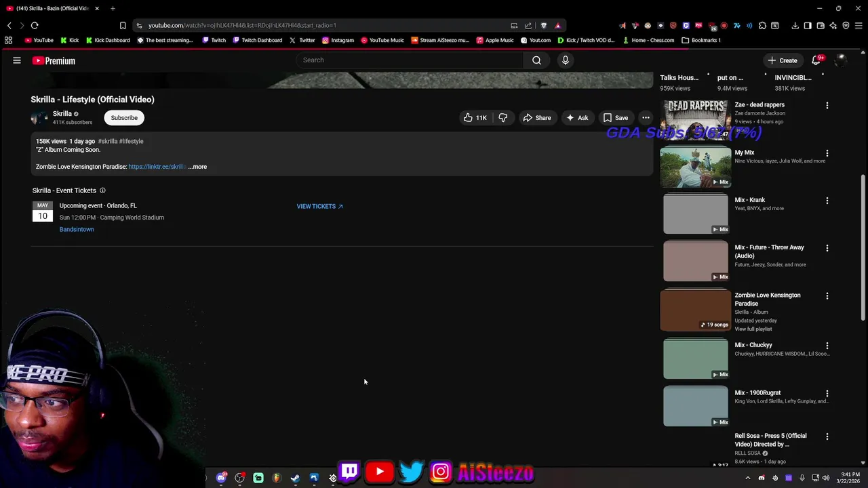Open options for Mix - Future Throw Away

coord(827,248)
